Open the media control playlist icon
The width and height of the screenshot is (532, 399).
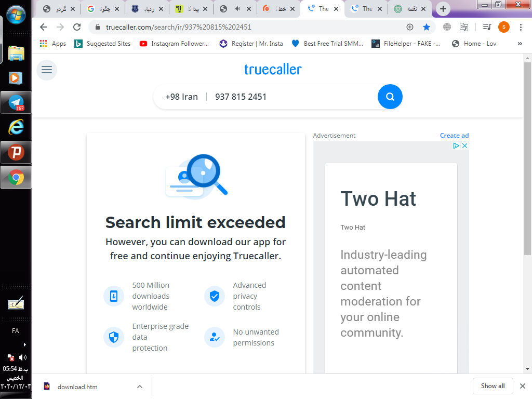(x=487, y=27)
